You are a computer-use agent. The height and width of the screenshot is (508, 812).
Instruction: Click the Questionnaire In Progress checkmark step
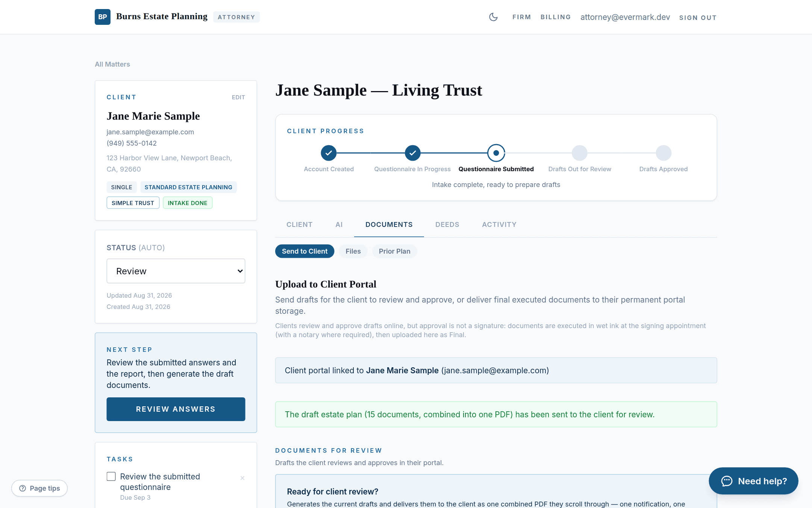[x=412, y=153]
